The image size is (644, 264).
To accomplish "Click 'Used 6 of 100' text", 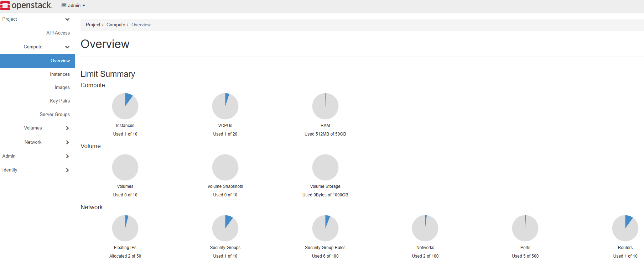I will 325,256.
